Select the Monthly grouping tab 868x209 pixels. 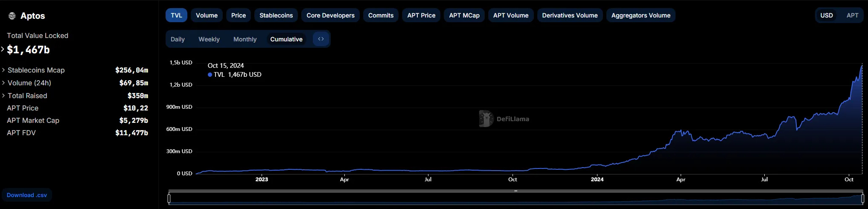[x=245, y=39]
